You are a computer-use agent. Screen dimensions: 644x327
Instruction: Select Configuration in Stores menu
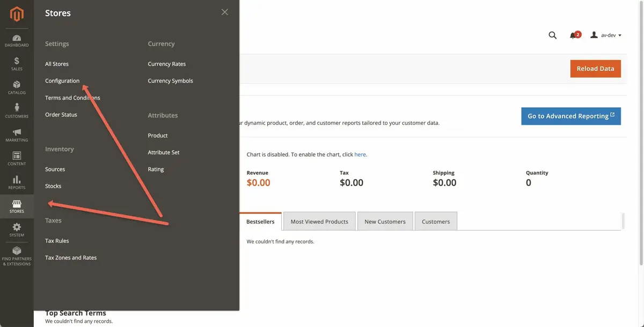[62, 81]
